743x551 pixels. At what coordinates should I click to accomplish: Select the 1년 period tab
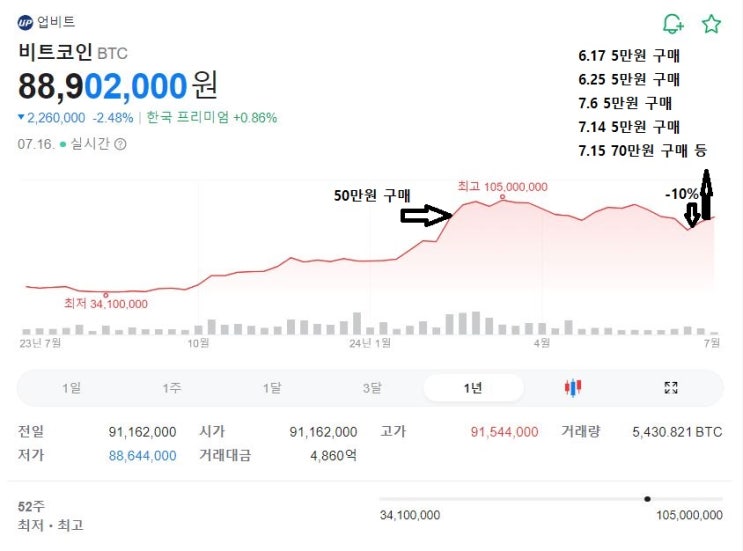pyautogui.click(x=473, y=388)
